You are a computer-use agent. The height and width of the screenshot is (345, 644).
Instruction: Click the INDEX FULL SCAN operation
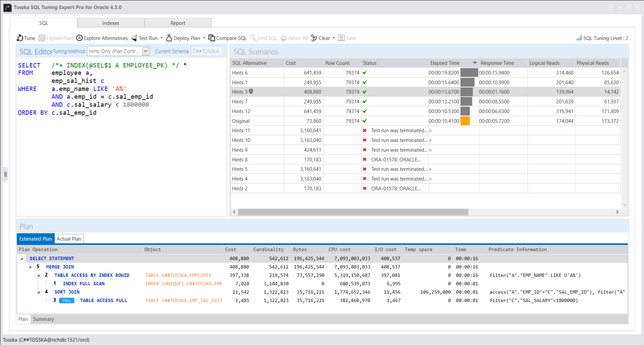84,284
